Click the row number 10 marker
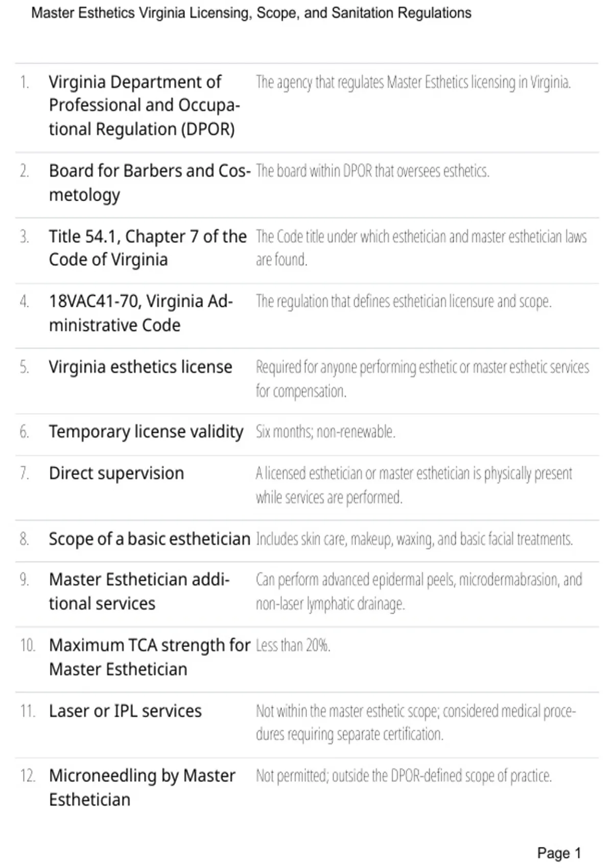This screenshot has height=868, width=613. point(28,645)
